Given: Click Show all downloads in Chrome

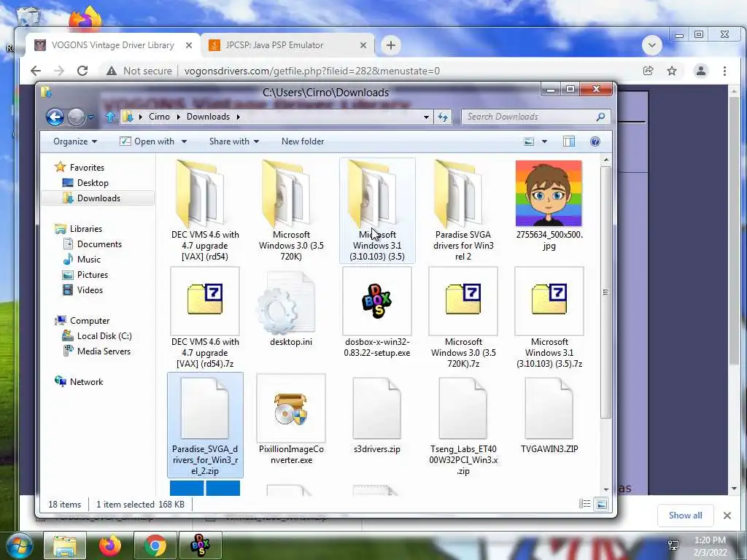Looking at the screenshot, I should 685,516.
